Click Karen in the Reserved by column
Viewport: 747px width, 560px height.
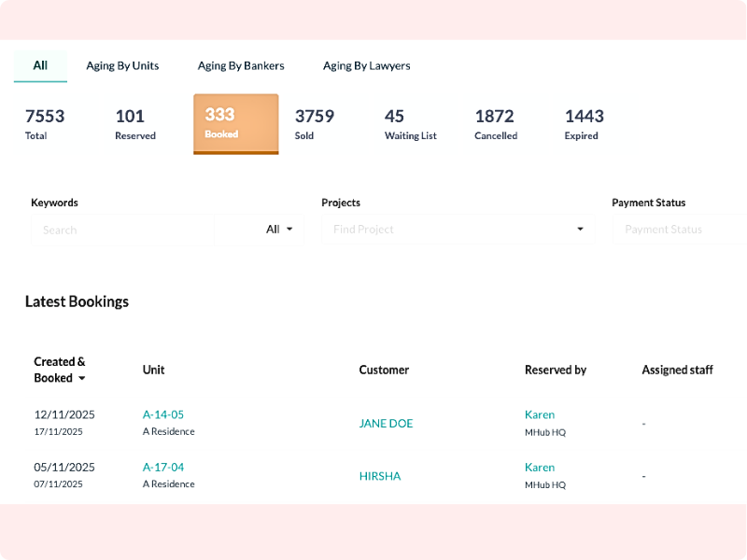540,414
